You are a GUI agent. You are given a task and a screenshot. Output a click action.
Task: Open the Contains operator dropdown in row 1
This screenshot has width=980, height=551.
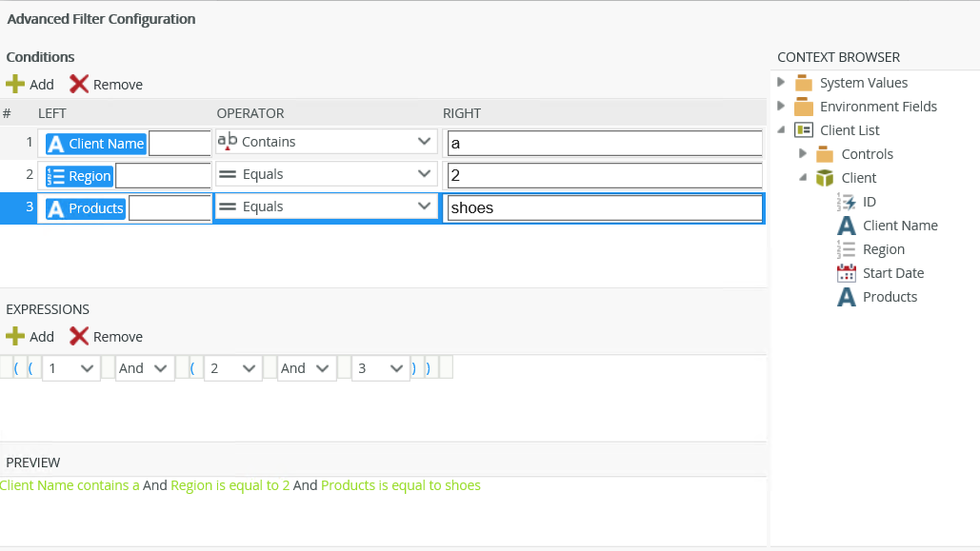point(425,142)
